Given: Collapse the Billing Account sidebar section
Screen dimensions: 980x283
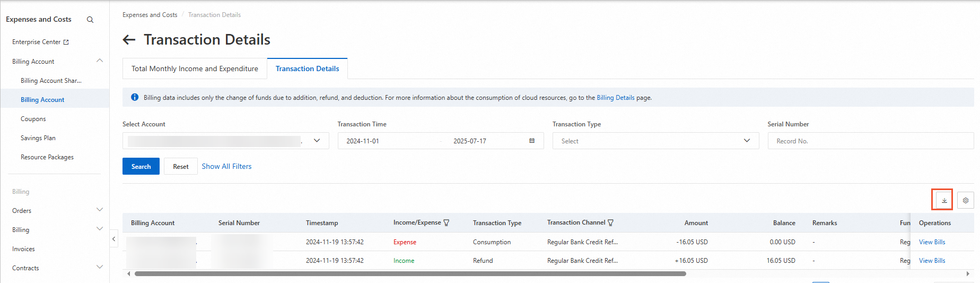Looking at the screenshot, I should [x=100, y=61].
